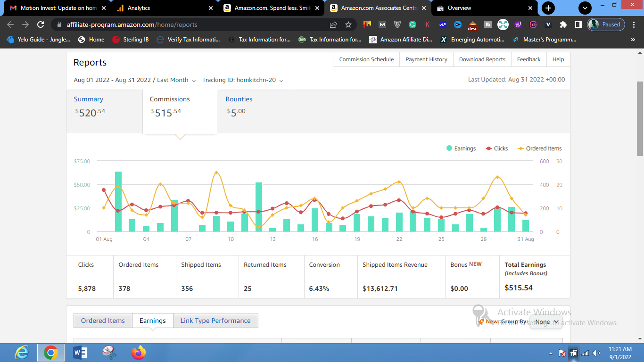This screenshot has height=362, width=644.
Task: Open Payment History
Action: point(426,59)
